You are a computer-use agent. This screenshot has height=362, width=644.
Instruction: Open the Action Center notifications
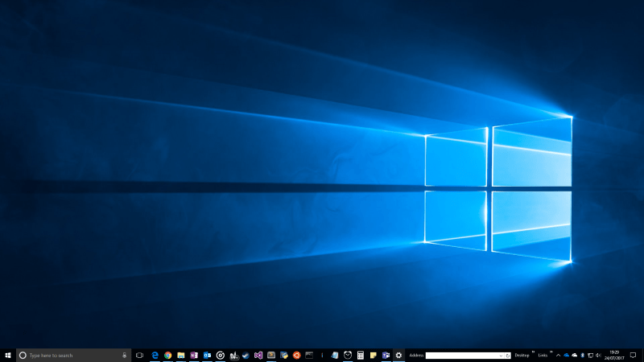[x=634, y=355]
